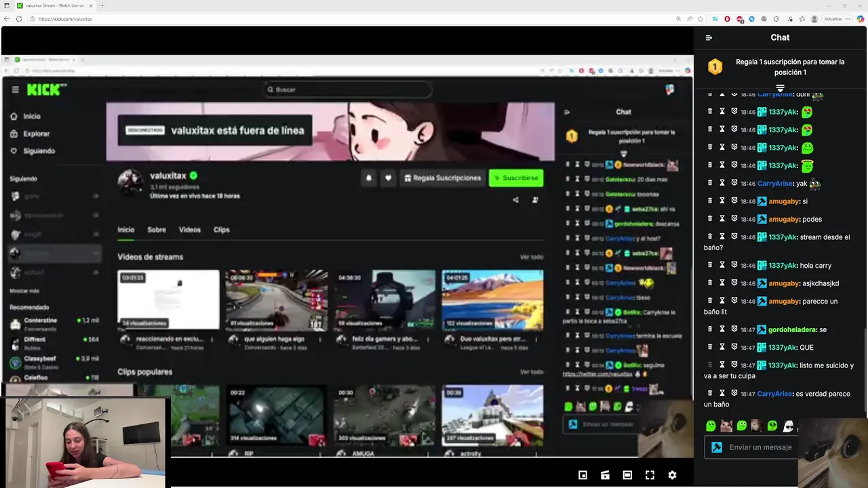Open the Minecraft snowy clip thumbnail
The image size is (868, 488).
click(x=492, y=415)
